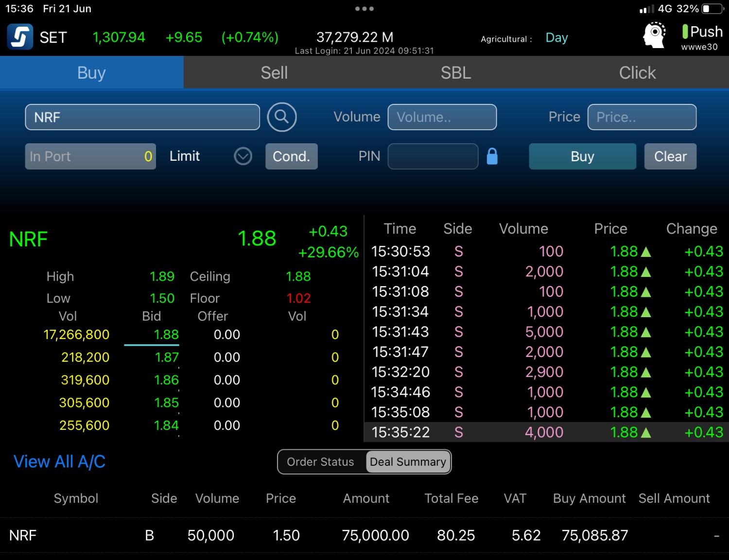This screenshot has height=560, width=729.
Task: Tap bid volume 17,266,800
Action: 76,335
